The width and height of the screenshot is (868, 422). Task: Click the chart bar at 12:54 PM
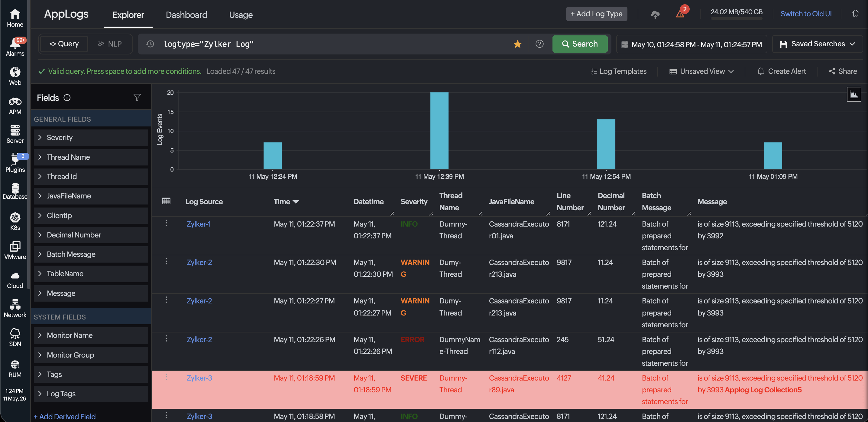tap(606, 144)
